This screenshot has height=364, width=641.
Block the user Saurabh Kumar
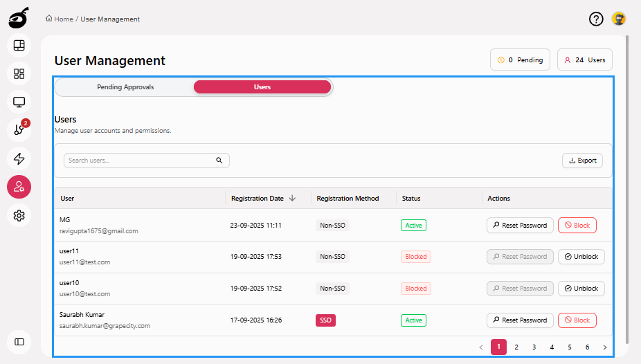coord(577,320)
